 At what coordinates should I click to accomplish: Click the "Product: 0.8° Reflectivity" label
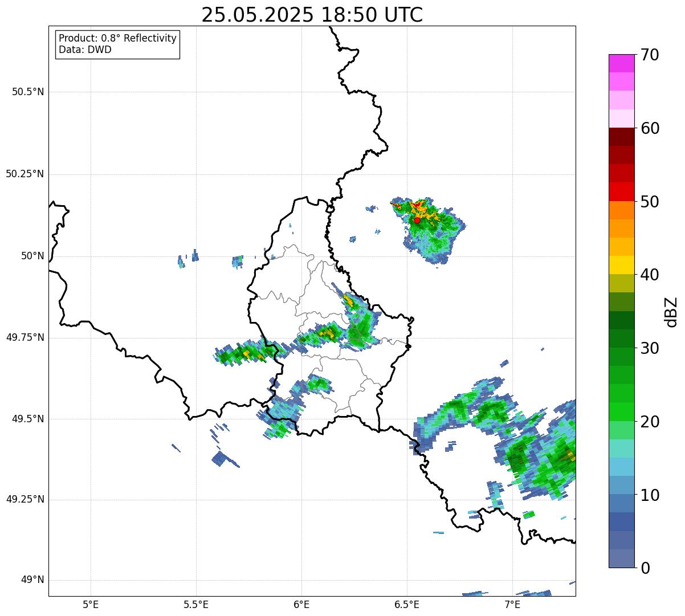(117, 38)
